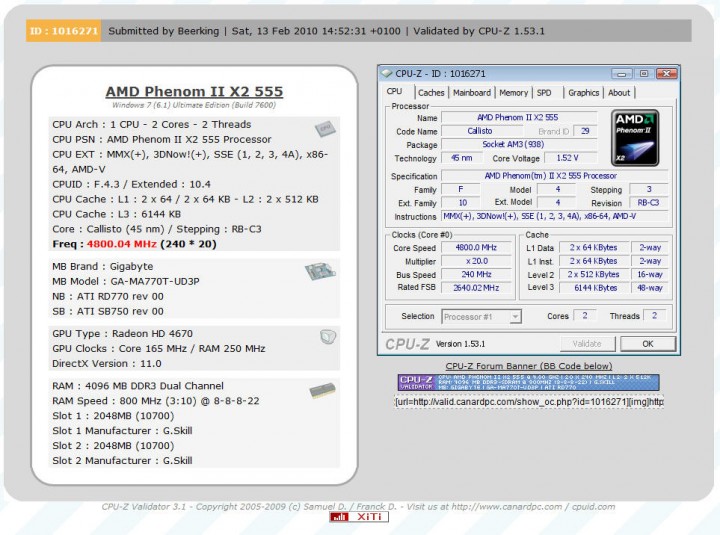Open the Mainboard tab
720x535 pixels.
coord(472,93)
